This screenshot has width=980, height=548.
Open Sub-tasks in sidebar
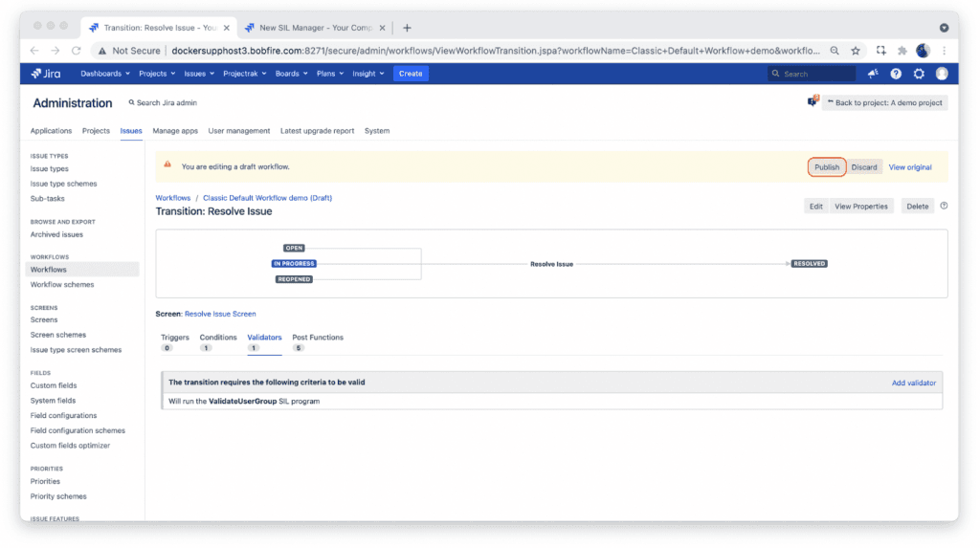pos(48,199)
